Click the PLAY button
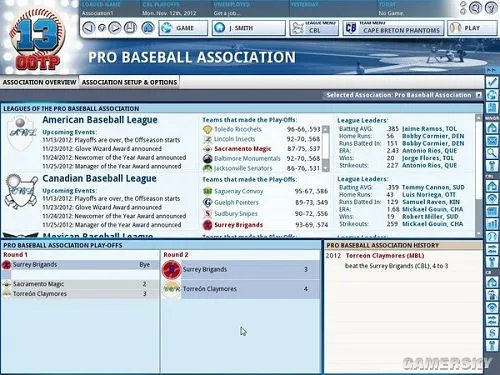The image size is (500, 375). (472, 28)
